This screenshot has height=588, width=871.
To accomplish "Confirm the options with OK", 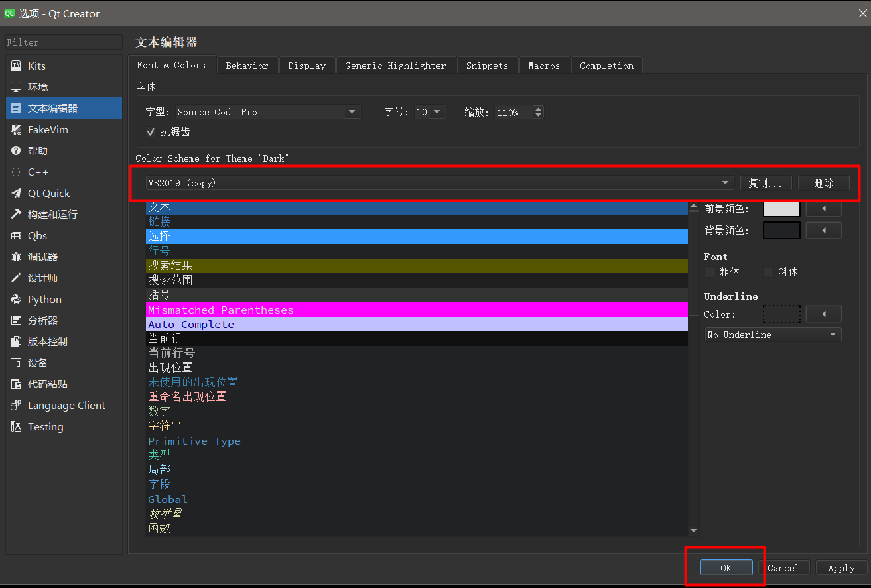I will point(726,568).
